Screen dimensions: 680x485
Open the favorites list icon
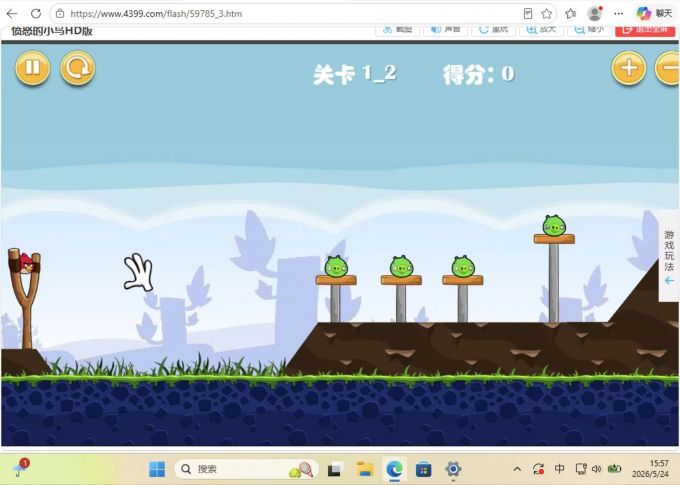[x=570, y=13]
